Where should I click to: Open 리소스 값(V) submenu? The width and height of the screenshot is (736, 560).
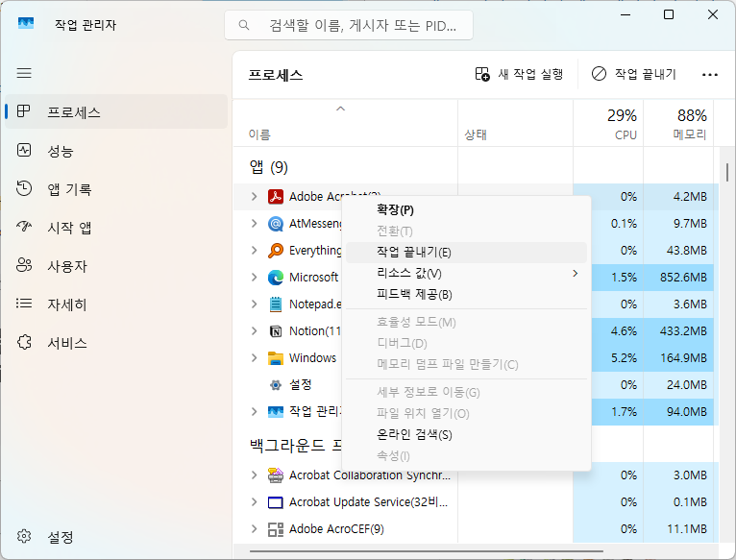click(x=466, y=273)
